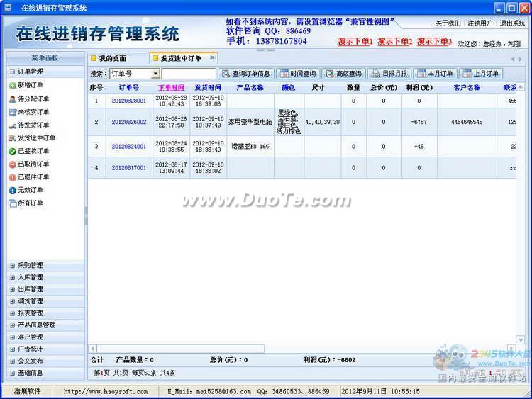
Task: Open 待分配订单 via its person icon
Action: tap(13, 99)
